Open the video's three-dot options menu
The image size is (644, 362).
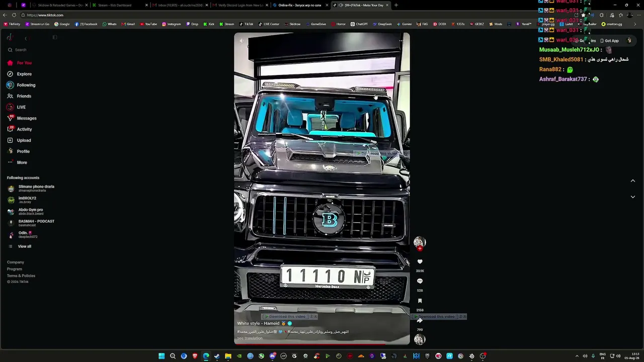[401, 41]
